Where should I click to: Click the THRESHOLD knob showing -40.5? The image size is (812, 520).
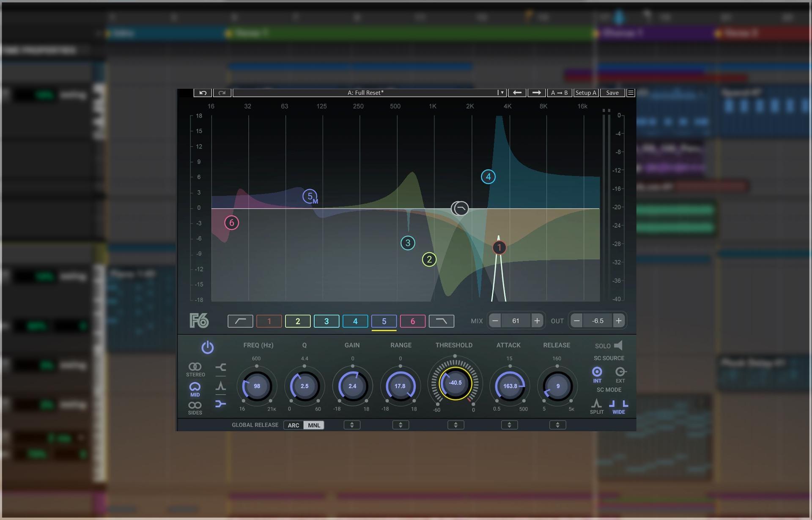pos(455,383)
